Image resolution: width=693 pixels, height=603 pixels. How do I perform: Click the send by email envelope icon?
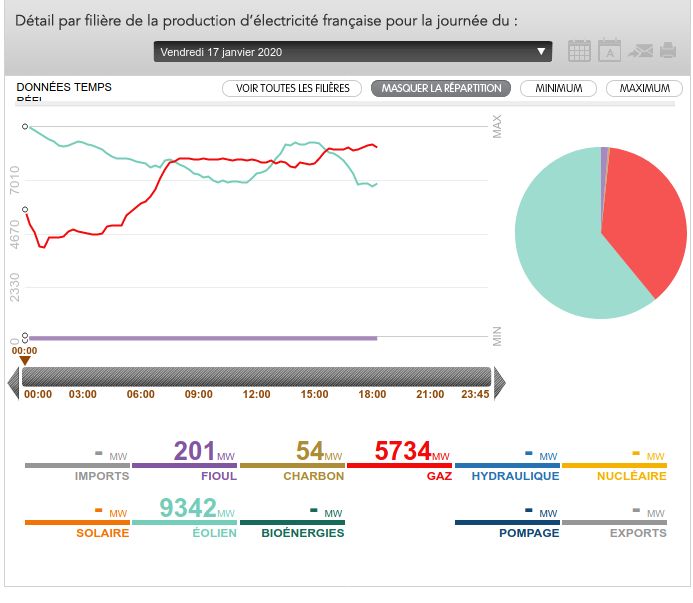tap(641, 51)
